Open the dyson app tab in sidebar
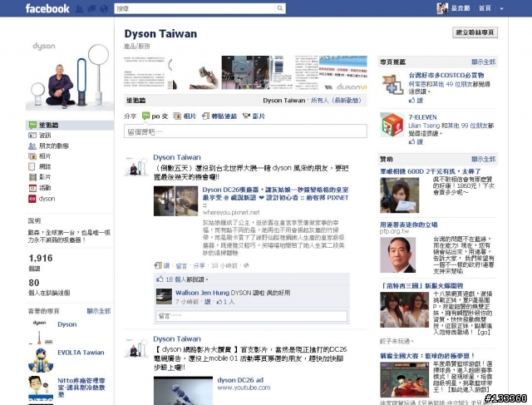The image size is (532, 405). pyautogui.click(x=42, y=199)
